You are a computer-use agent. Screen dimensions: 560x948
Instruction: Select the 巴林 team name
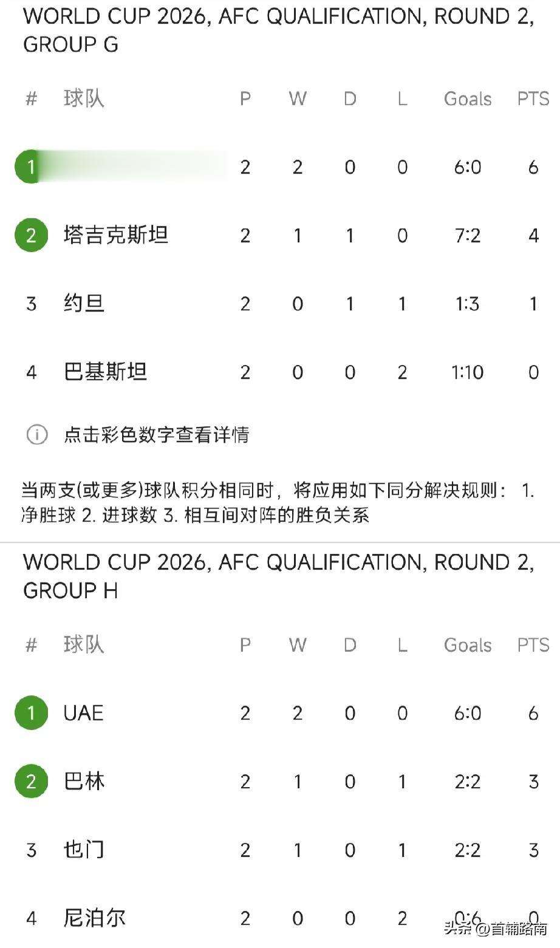pyautogui.click(x=84, y=782)
